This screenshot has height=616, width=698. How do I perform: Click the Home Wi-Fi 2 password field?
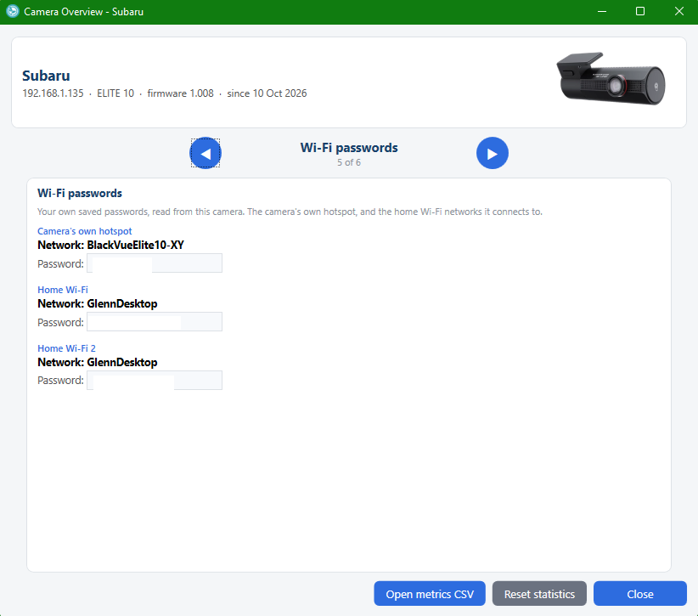155,381
